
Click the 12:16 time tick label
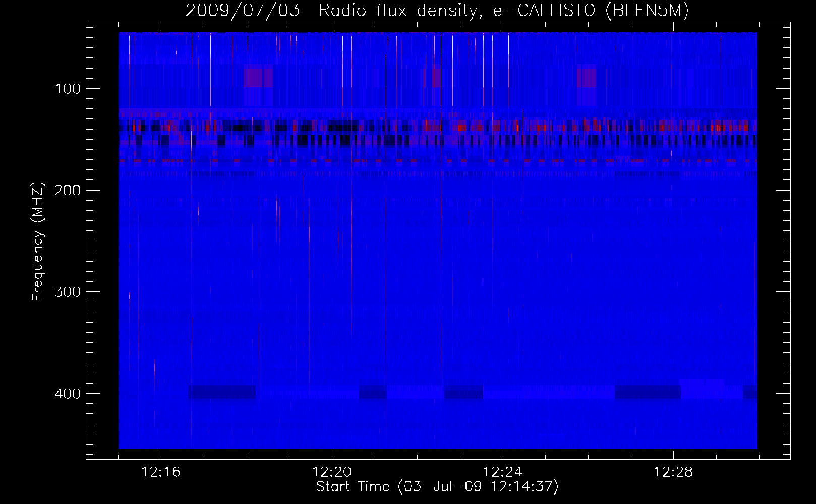161,472
